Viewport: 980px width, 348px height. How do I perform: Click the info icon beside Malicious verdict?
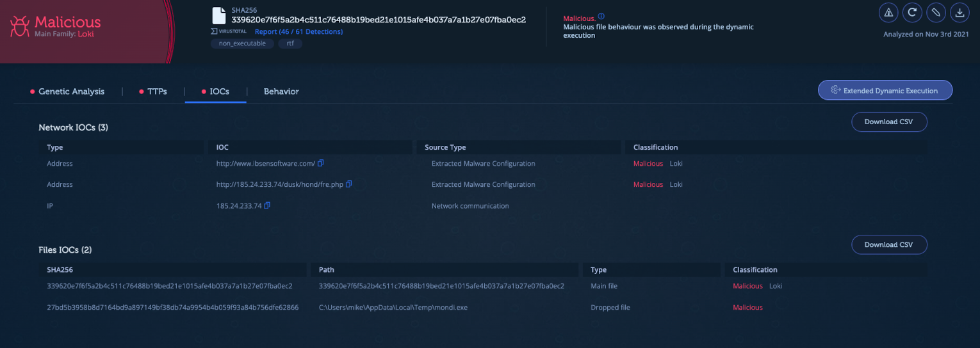[601, 17]
